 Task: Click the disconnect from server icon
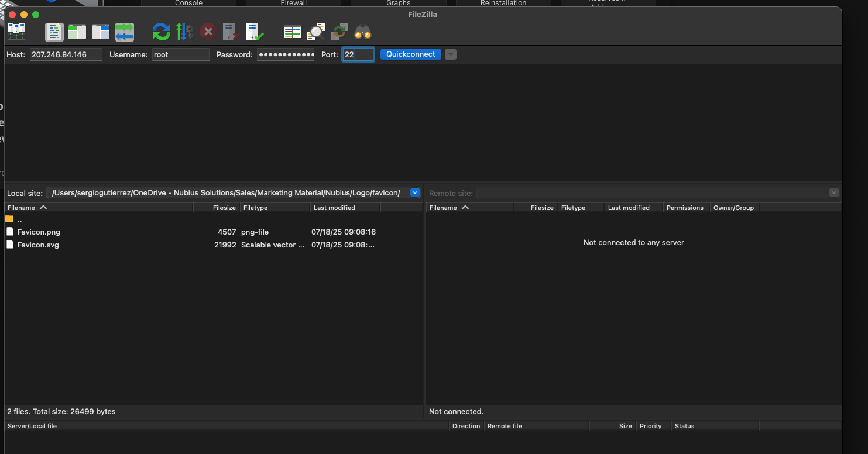[231, 32]
